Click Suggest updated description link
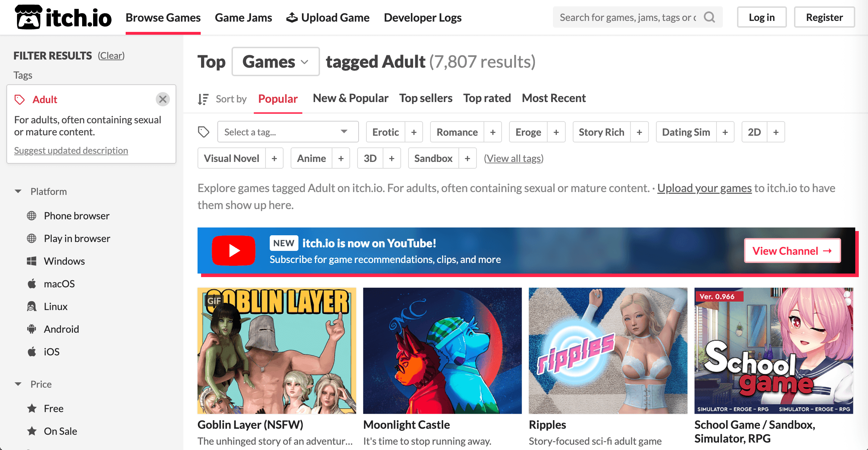The width and height of the screenshot is (868, 450). 71,150
